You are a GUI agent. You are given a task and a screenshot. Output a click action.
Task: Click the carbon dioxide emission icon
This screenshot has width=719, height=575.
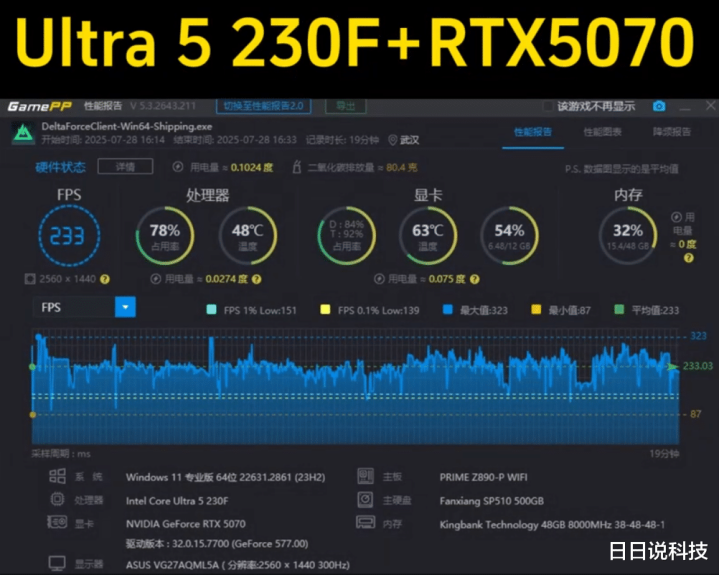(297, 167)
